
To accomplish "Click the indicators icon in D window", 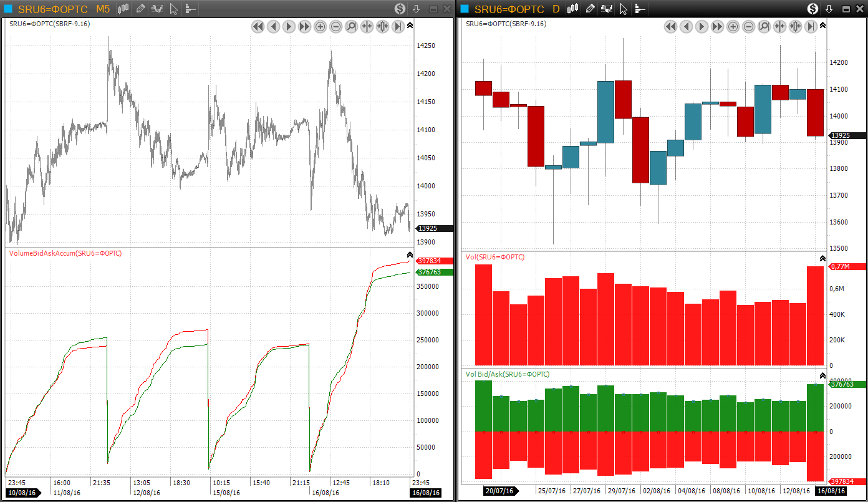I will (606, 9).
